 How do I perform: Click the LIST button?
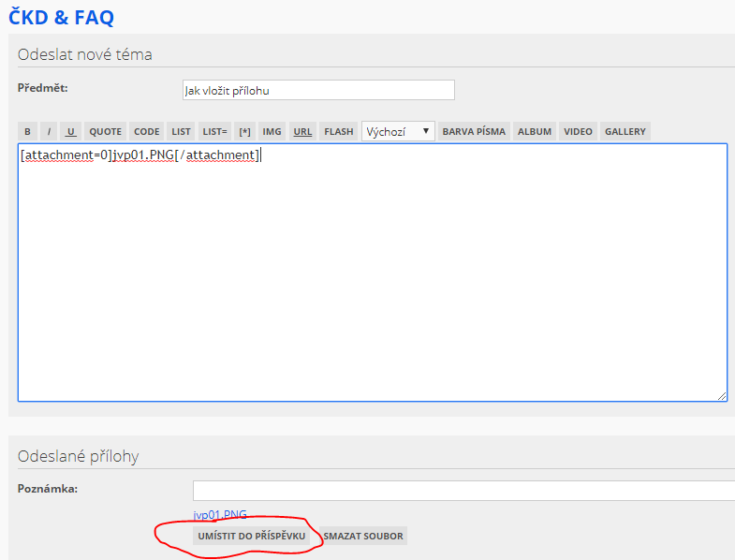pos(181,132)
